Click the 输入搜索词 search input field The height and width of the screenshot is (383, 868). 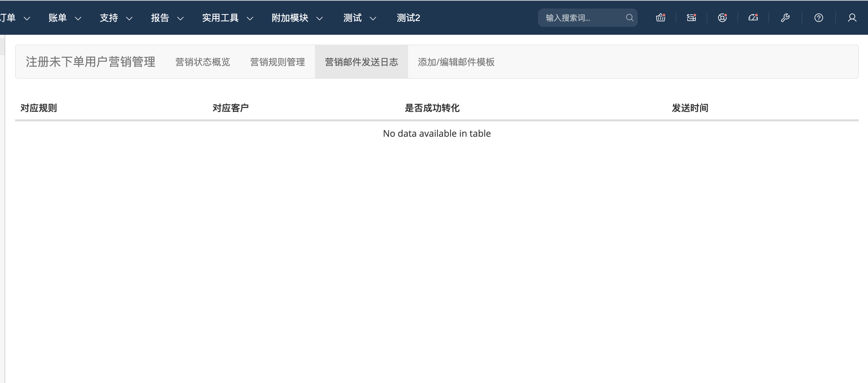click(x=583, y=18)
